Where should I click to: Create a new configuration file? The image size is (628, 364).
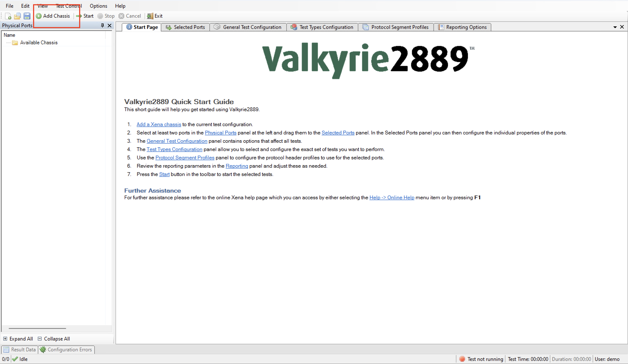pos(8,16)
